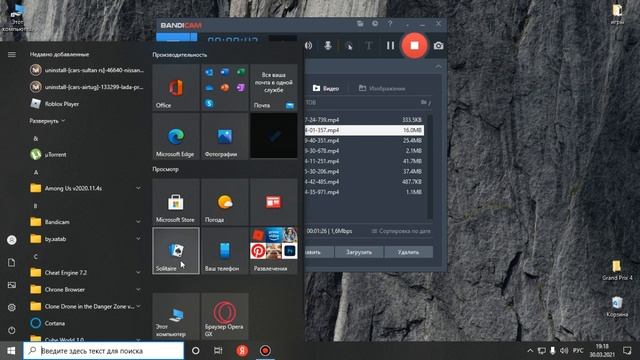The width and height of the screenshot is (640, 360).
Task: Open Cortana from app list
Action: (x=87, y=323)
